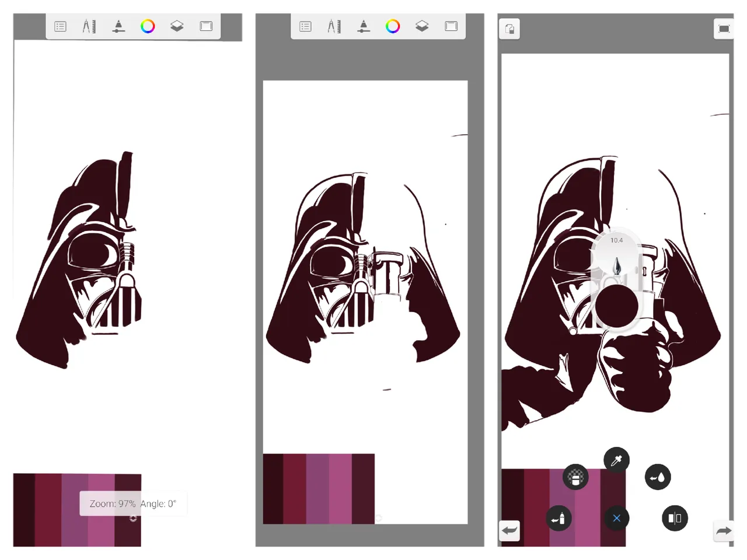Open the color wheel in middle screenshot
Screen dimensions: 747x560
click(393, 26)
